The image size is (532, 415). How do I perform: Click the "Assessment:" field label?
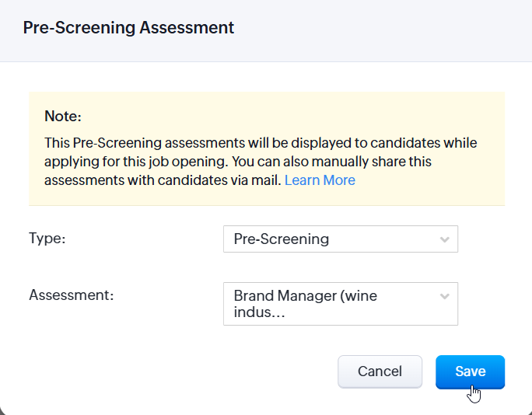72,295
